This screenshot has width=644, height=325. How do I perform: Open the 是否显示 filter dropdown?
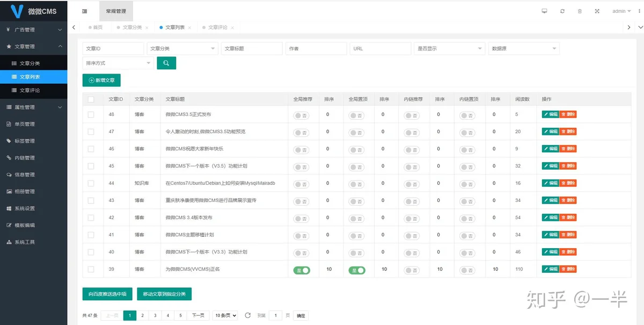click(450, 48)
